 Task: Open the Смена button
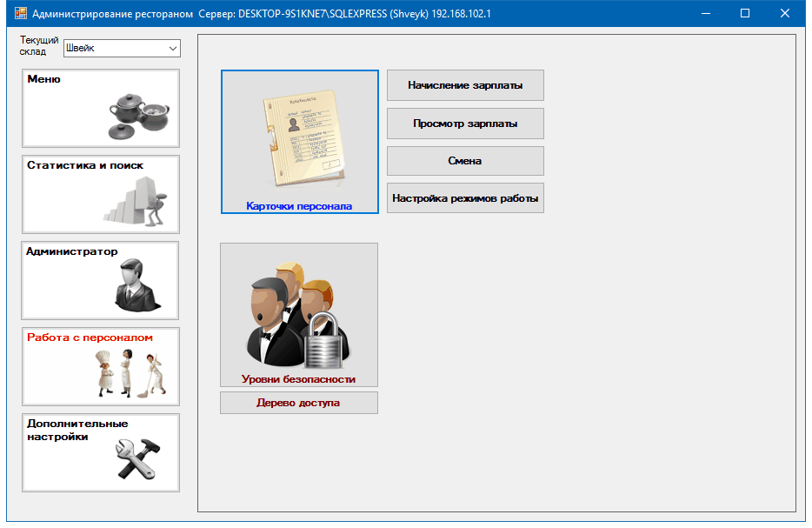[x=465, y=161]
